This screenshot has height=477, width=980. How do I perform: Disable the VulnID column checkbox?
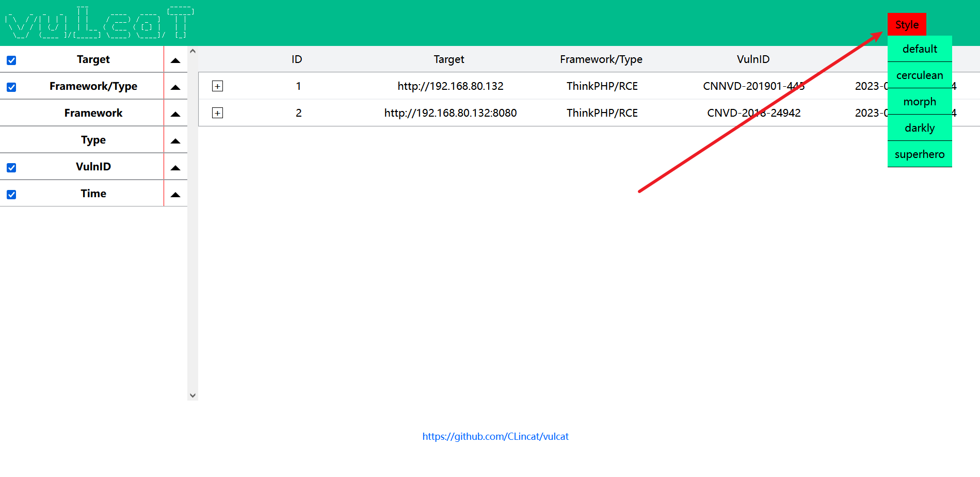coord(11,168)
